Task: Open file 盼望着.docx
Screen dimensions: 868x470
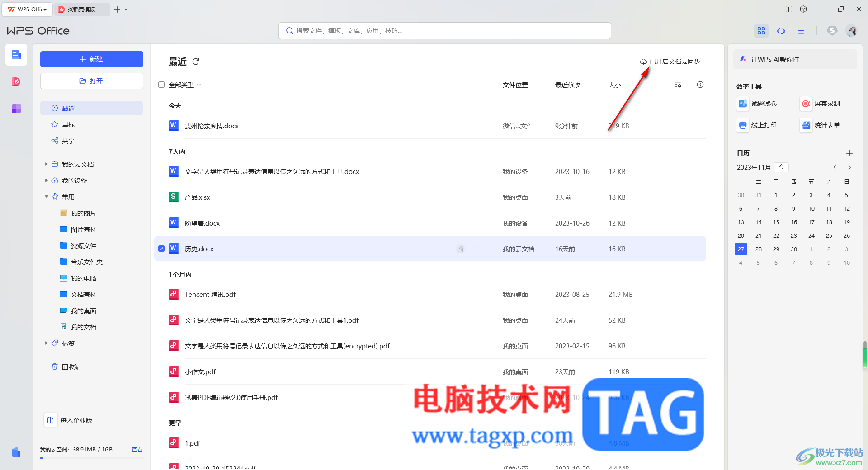Action: [x=202, y=223]
